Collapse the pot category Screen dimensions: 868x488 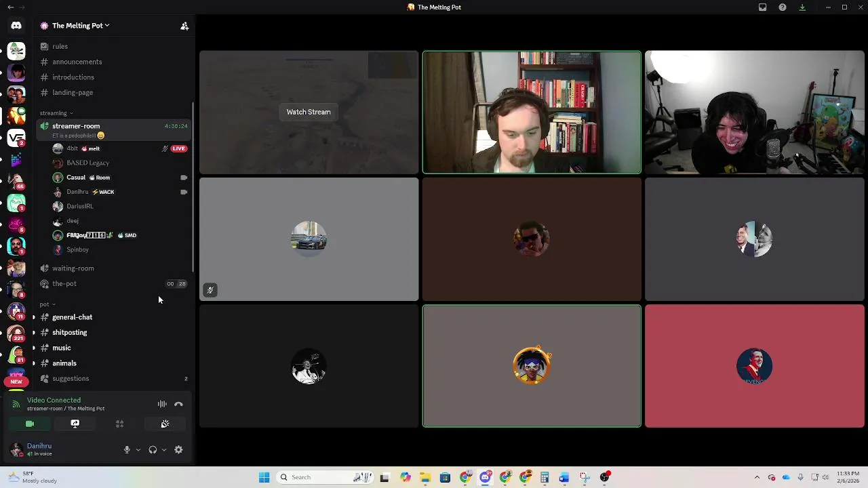pyautogui.click(x=47, y=304)
